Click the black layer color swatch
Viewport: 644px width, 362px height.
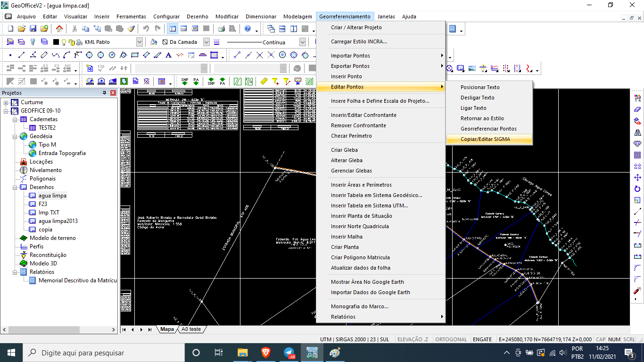click(x=56, y=42)
